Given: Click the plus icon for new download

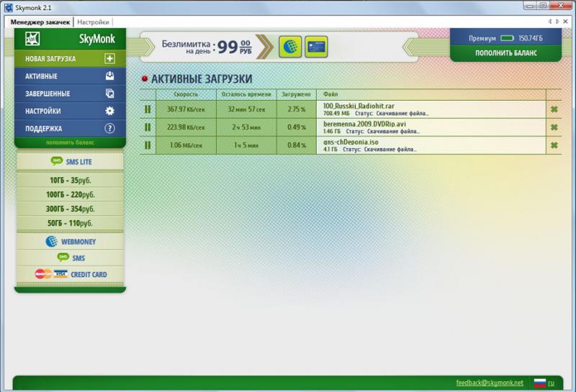Looking at the screenshot, I should click(109, 59).
